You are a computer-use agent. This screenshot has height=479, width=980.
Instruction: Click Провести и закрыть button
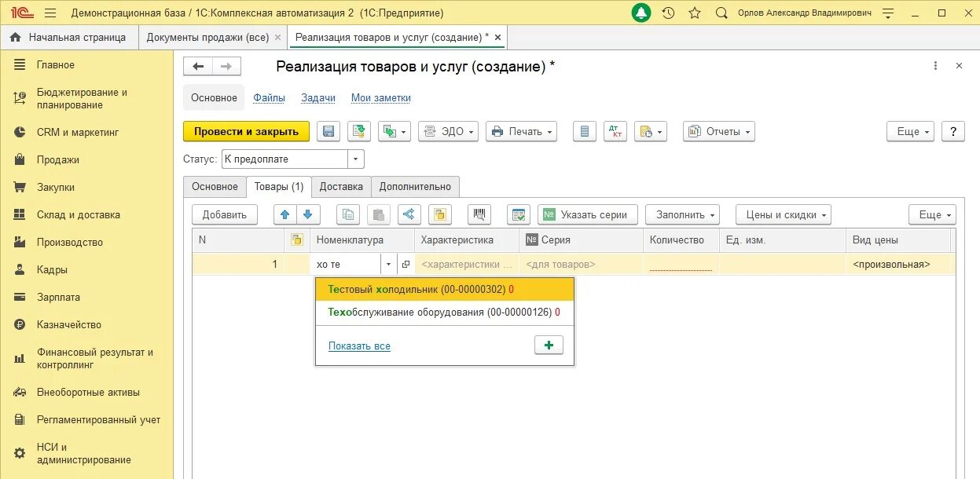tap(246, 132)
